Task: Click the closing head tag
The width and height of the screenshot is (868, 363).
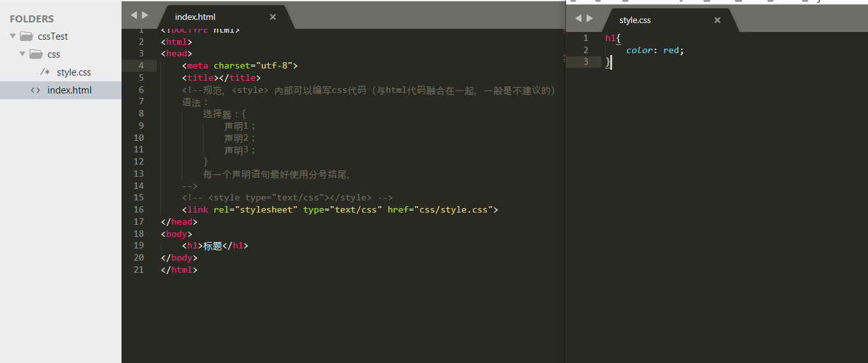Action: 179,222
